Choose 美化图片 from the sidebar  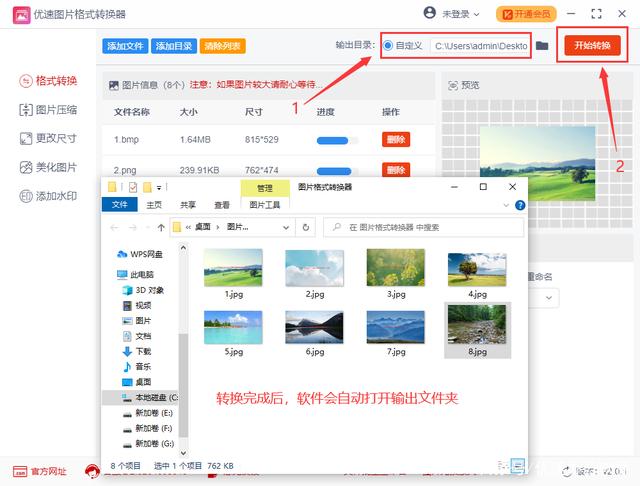coord(48,167)
